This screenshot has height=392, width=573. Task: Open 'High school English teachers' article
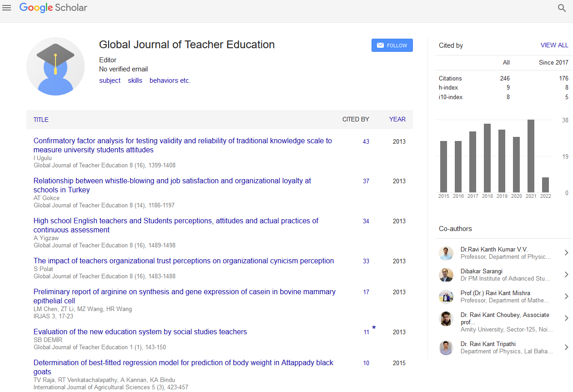(176, 225)
